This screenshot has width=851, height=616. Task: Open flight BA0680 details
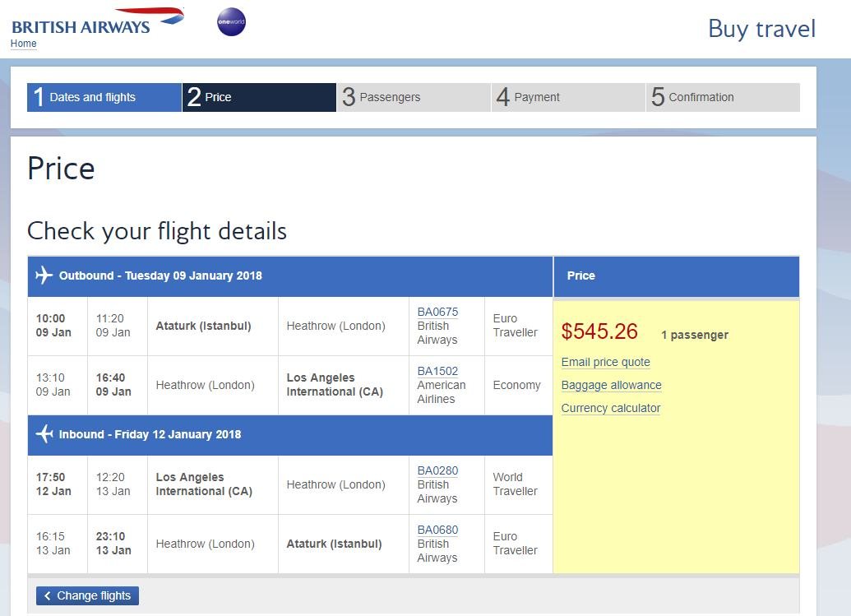click(437, 530)
